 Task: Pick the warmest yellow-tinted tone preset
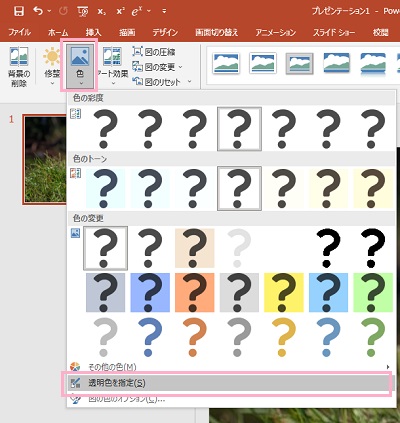coord(373,189)
